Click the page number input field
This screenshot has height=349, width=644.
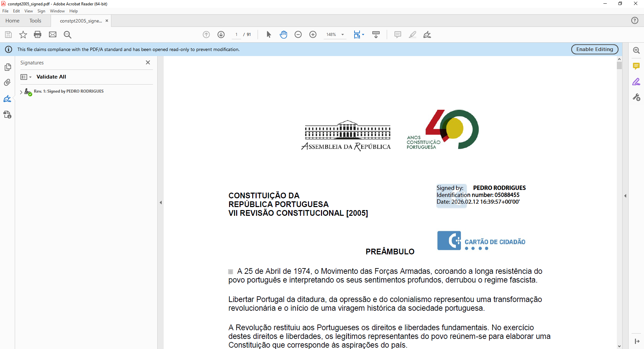pyautogui.click(x=236, y=35)
